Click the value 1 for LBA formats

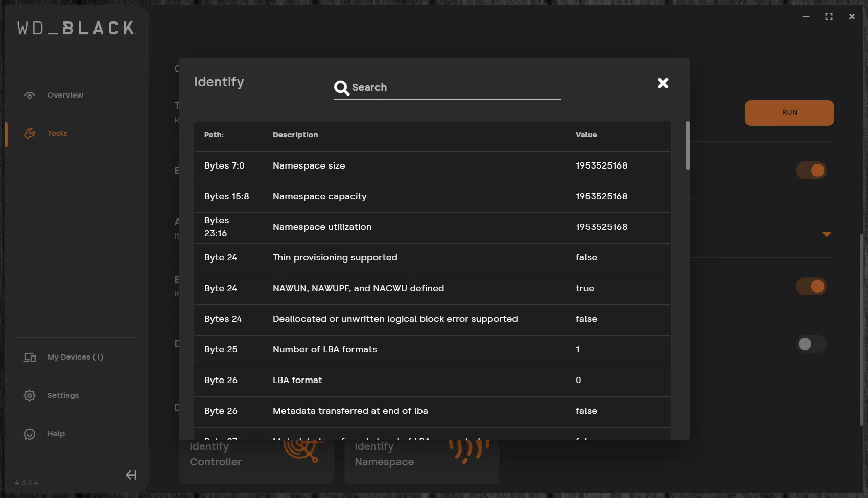pyautogui.click(x=578, y=349)
